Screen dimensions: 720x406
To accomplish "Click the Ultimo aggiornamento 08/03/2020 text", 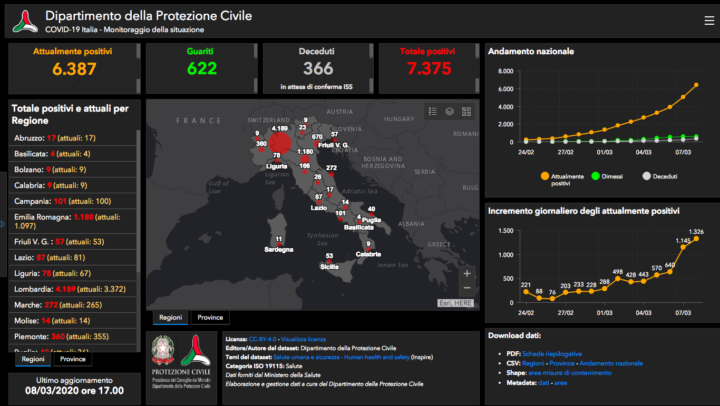I will tap(74, 386).
